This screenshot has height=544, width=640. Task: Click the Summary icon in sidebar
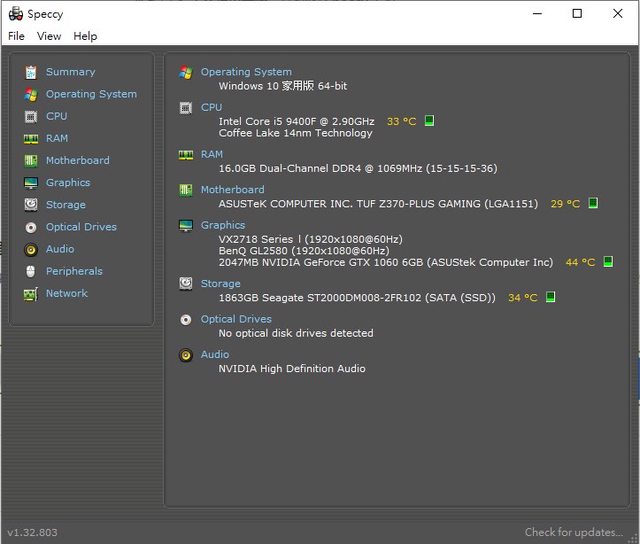pyautogui.click(x=31, y=72)
